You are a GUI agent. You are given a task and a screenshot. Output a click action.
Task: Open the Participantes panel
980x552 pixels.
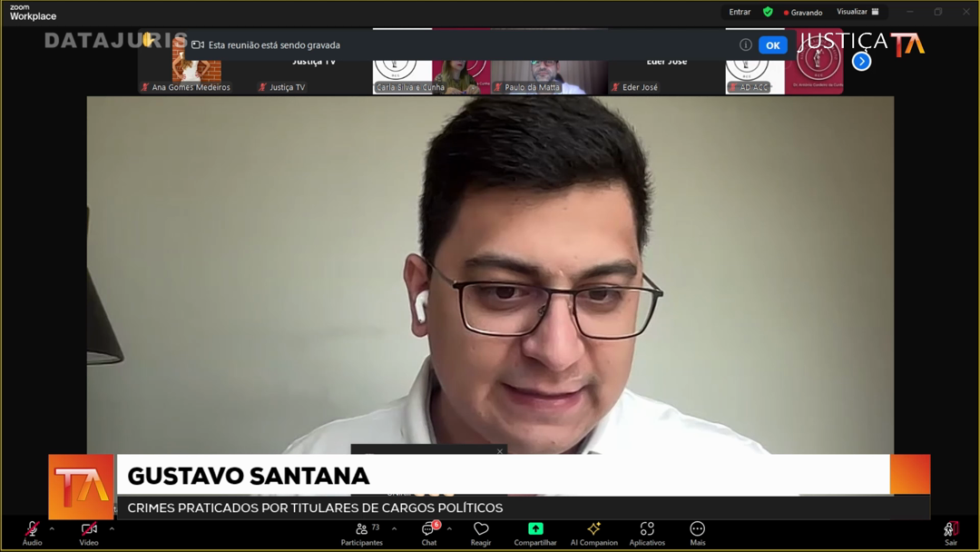point(362,530)
